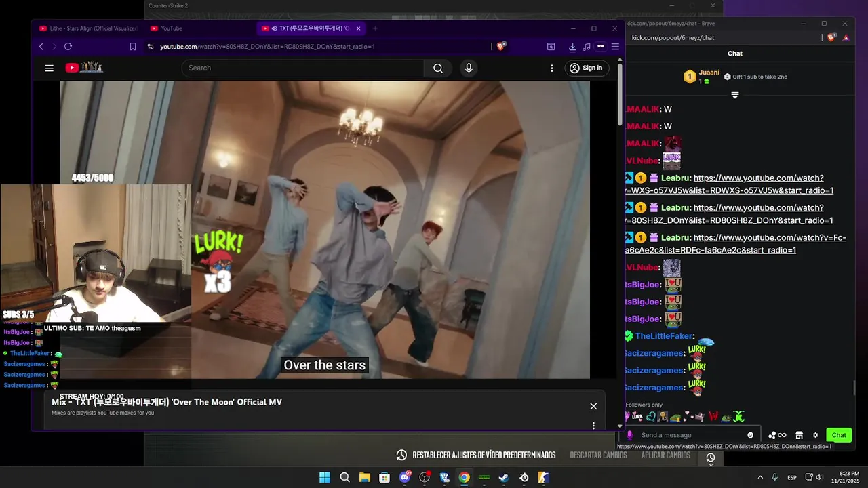Click the Over The Moon video player

pos(325,230)
